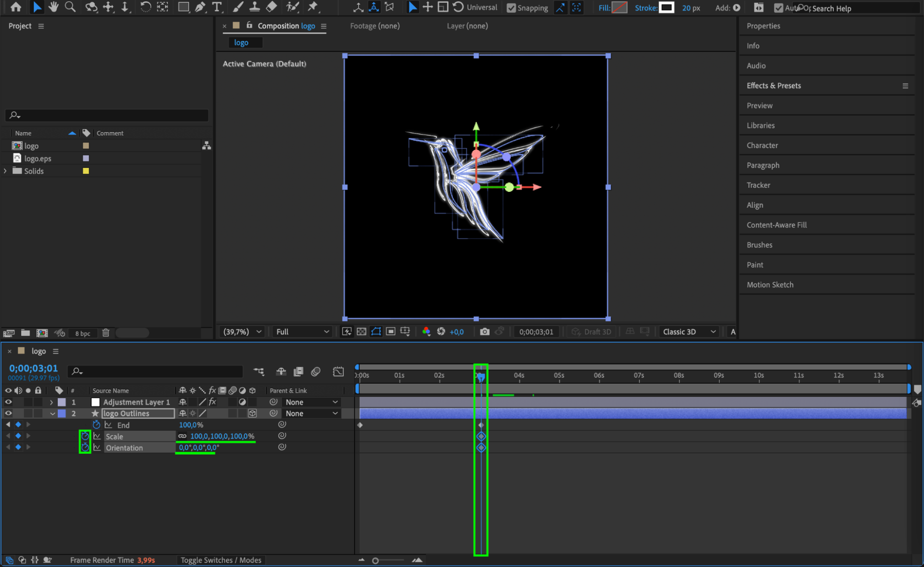Take snapshot with camera icon
924x567 pixels.
tap(484, 332)
